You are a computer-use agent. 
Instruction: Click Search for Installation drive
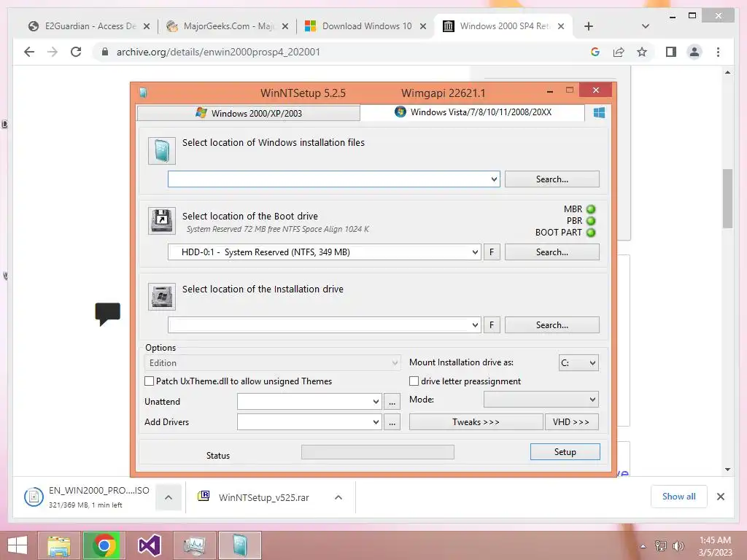click(x=551, y=324)
